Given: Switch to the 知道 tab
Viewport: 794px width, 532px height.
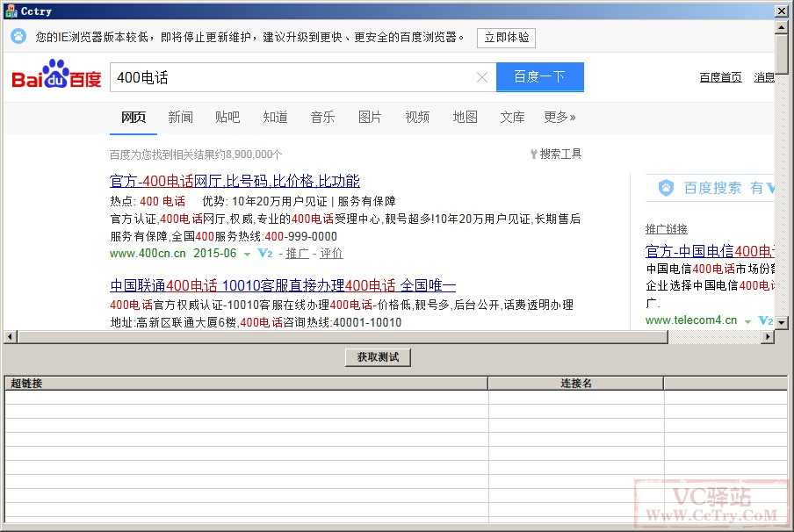Looking at the screenshot, I should click(275, 118).
